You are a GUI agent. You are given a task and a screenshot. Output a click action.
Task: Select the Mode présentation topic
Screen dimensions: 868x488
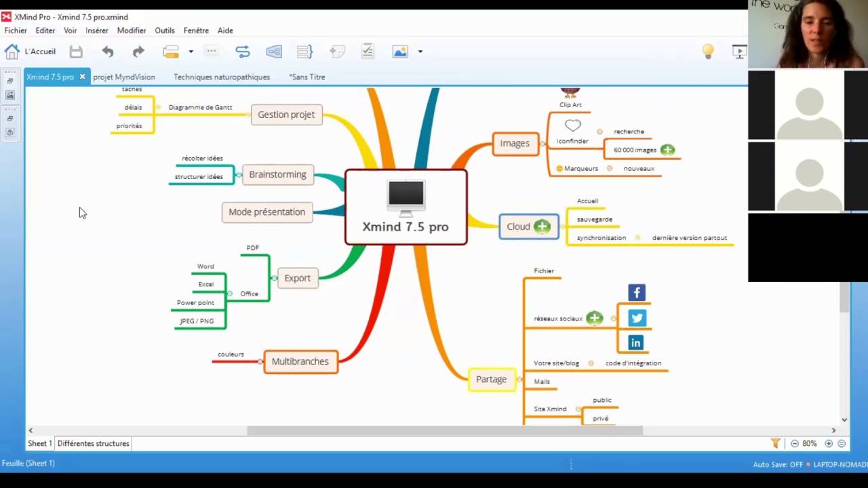tap(267, 212)
